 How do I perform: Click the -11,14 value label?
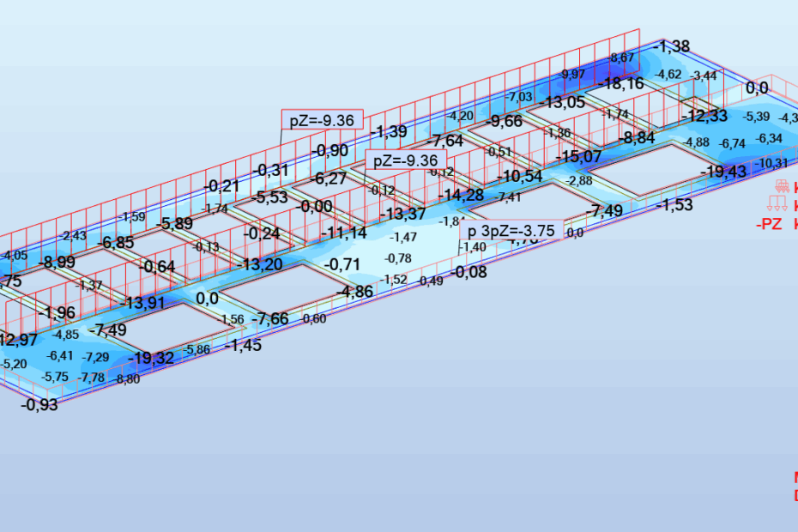pos(344,232)
